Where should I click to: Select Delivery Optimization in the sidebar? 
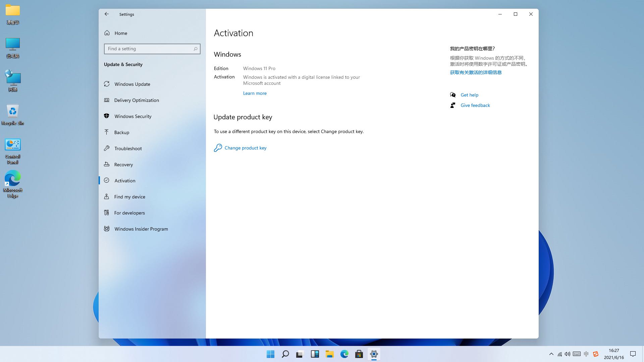coord(137,100)
